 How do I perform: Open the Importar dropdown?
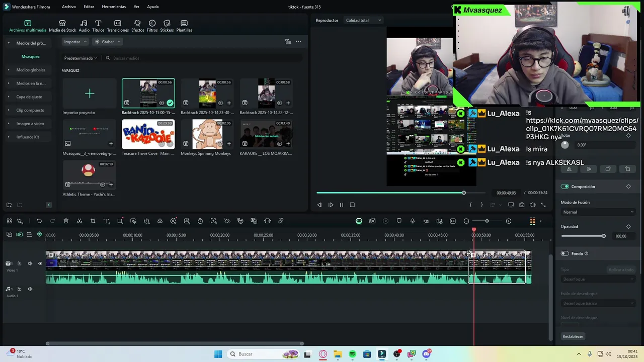coord(75,42)
